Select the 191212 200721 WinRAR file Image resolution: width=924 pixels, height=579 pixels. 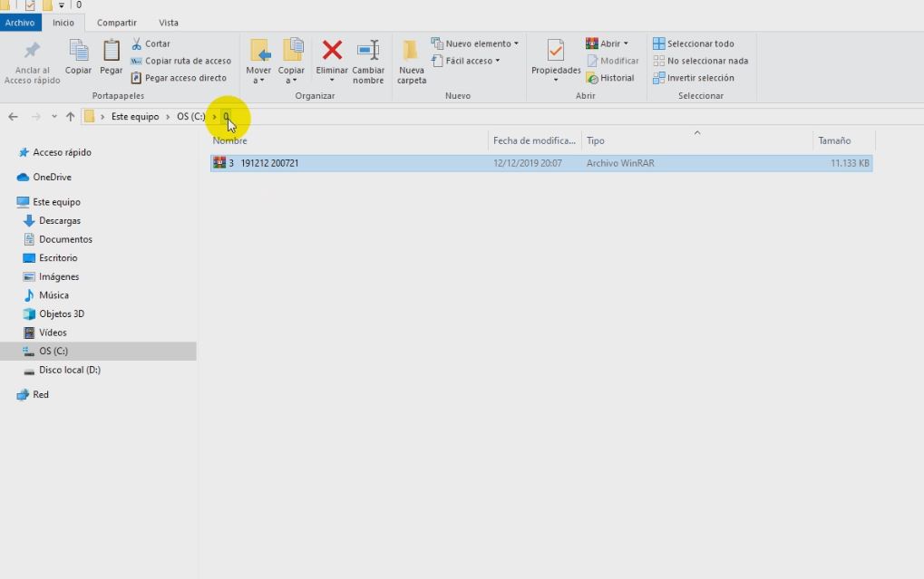[269, 163]
